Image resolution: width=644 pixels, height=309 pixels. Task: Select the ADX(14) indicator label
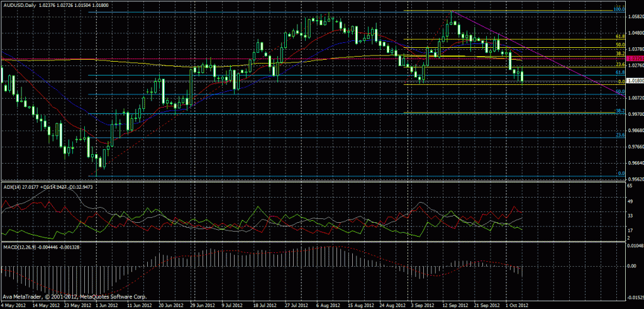13,187
